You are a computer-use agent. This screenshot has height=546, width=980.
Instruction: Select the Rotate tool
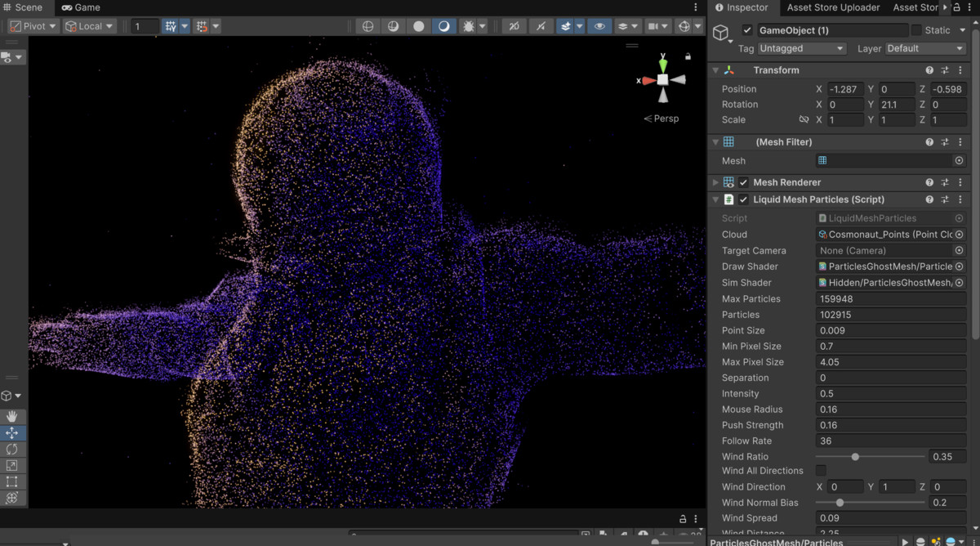coord(12,450)
